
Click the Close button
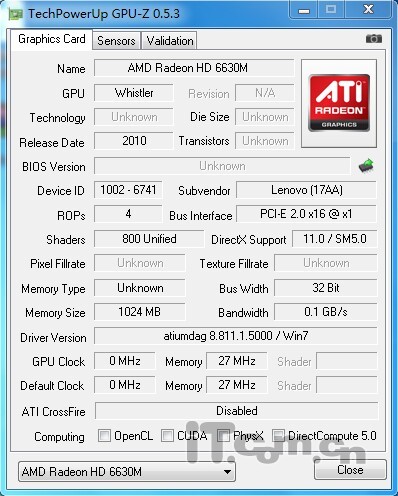pyautogui.click(x=350, y=470)
